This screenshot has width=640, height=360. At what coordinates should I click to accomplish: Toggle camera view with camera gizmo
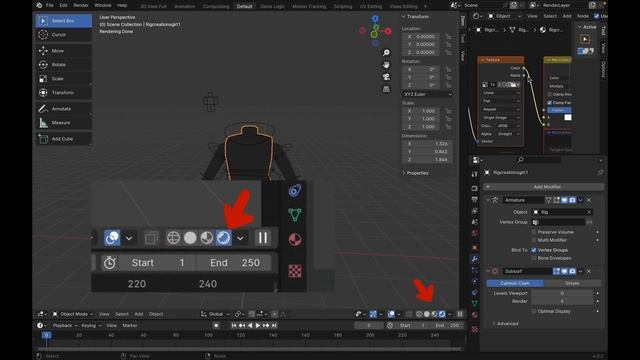tap(386, 77)
